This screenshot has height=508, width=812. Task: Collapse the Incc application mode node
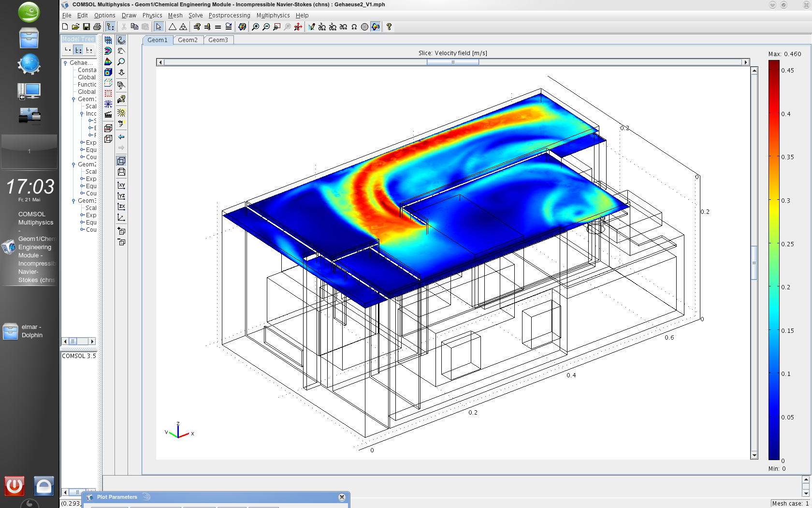[82, 114]
